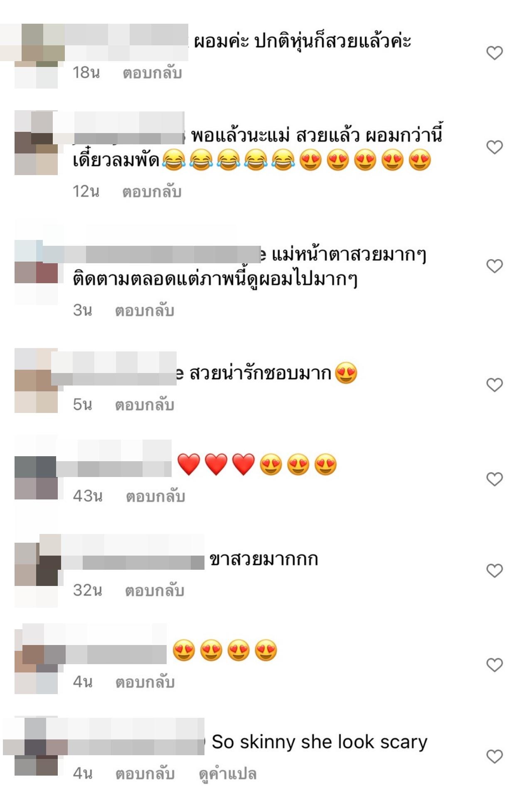Reply to the 'So skinny' comment

pyautogui.click(x=145, y=774)
